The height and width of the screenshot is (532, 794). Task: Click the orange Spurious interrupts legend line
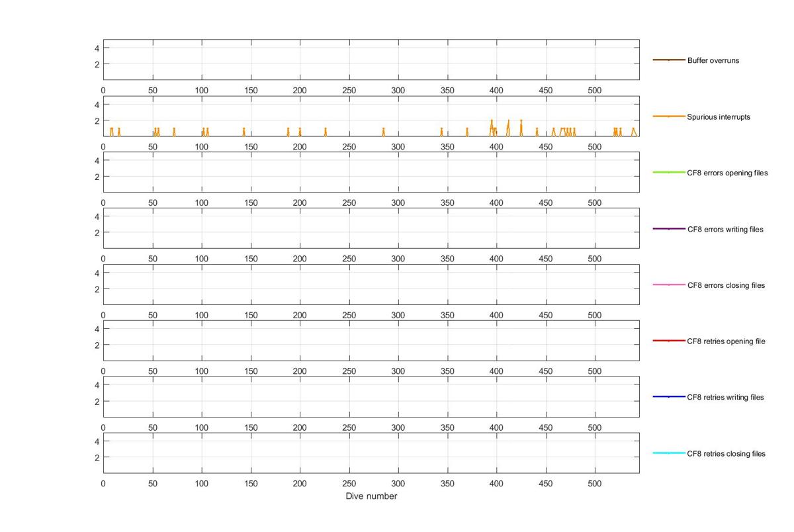(669, 116)
